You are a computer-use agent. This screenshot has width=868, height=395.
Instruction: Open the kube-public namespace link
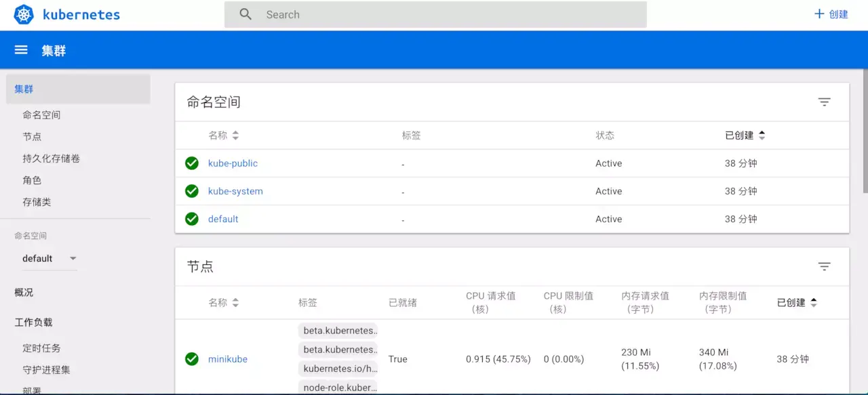(x=233, y=163)
